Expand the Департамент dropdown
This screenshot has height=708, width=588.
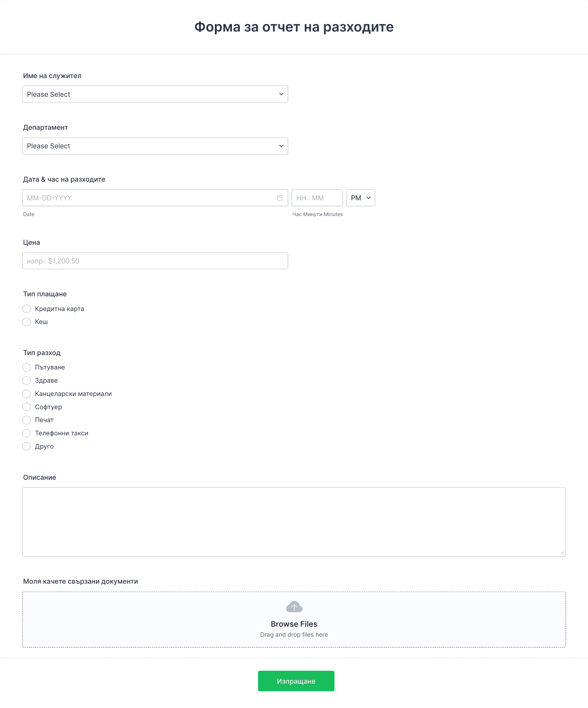(155, 146)
